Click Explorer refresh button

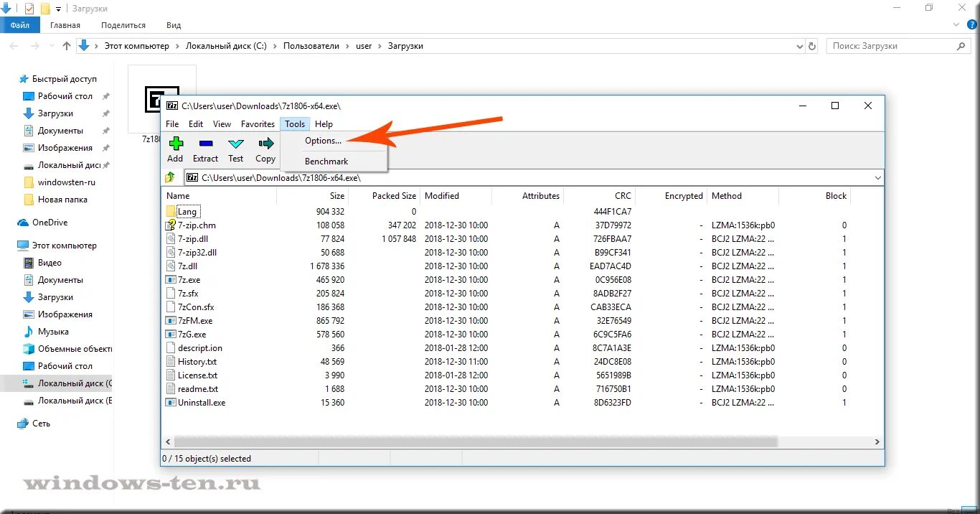point(812,46)
